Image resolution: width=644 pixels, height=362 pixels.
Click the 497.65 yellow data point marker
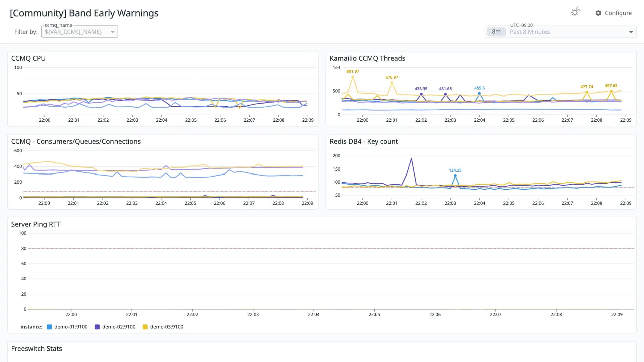(x=611, y=91)
